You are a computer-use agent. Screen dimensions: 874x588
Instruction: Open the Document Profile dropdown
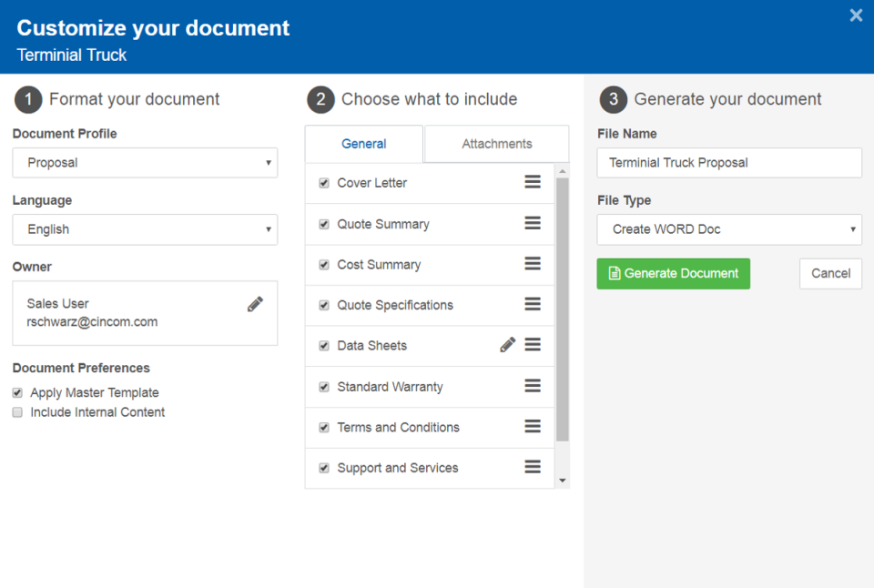pos(145,163)
